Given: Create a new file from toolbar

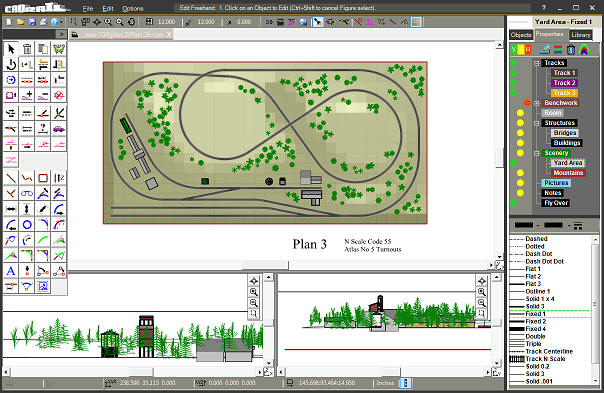Looking at the screenshot, I should click(x=9, y=22).
